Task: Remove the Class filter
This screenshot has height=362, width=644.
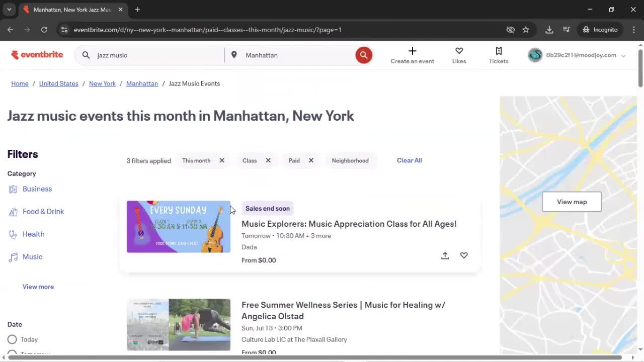Action: (268, 160)
